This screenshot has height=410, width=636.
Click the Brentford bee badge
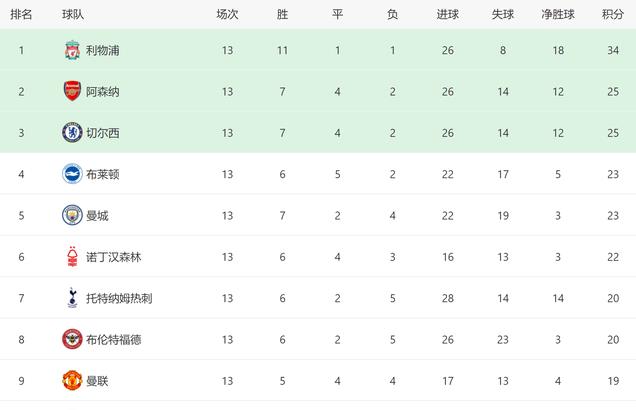tap(72, 339)
